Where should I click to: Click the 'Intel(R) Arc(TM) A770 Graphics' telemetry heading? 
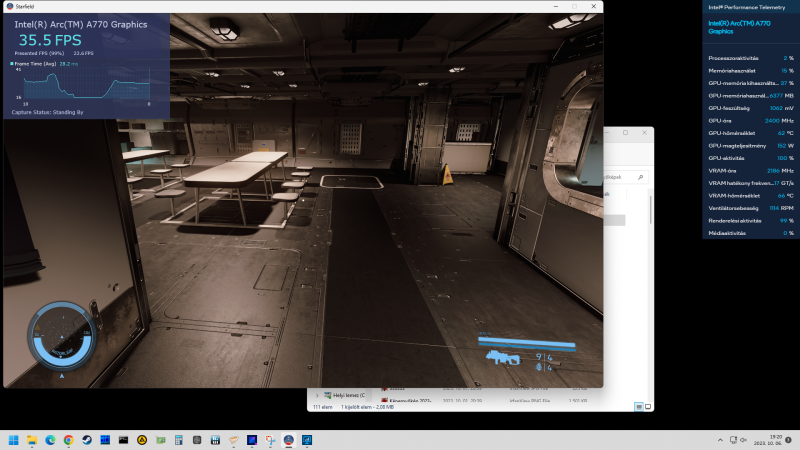(x=739, y=27)
